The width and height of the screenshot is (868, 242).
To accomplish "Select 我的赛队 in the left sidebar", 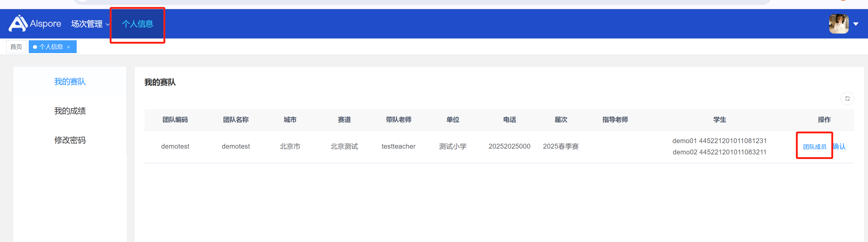I will 70,82.
